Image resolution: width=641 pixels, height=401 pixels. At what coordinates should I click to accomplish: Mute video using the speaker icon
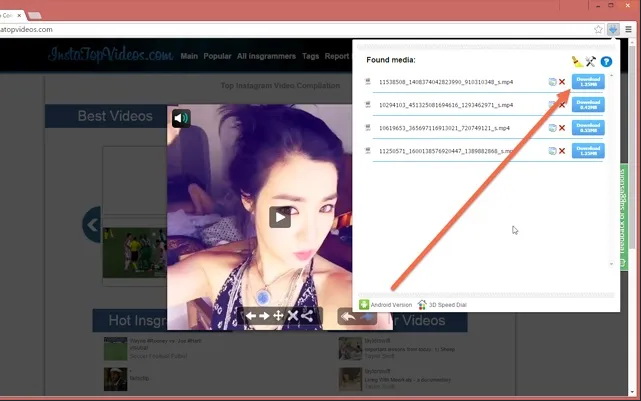(181, 119)
